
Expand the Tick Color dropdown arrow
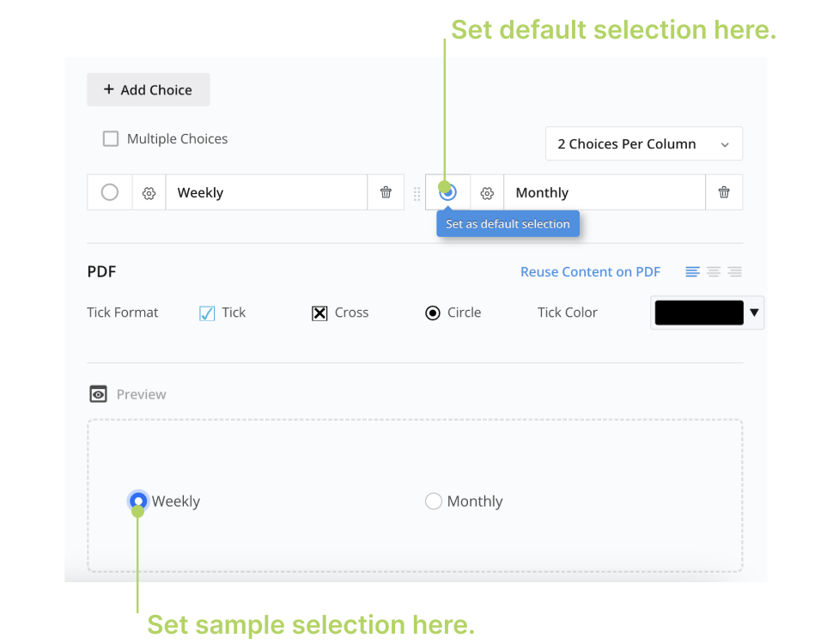pos(754,313)
